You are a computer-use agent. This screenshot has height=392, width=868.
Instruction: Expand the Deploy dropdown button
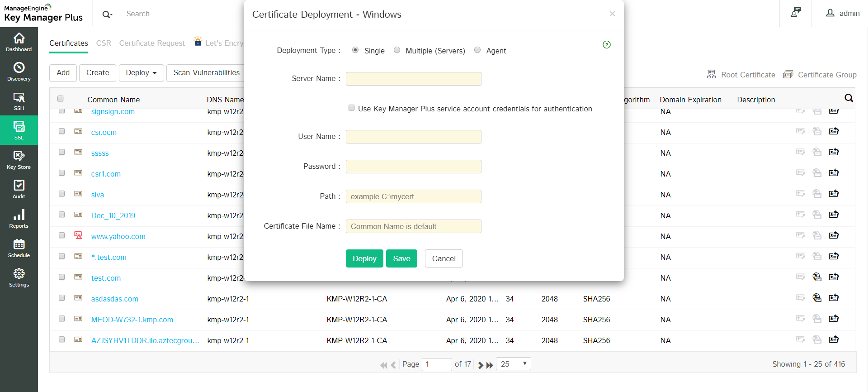[141, 73]
